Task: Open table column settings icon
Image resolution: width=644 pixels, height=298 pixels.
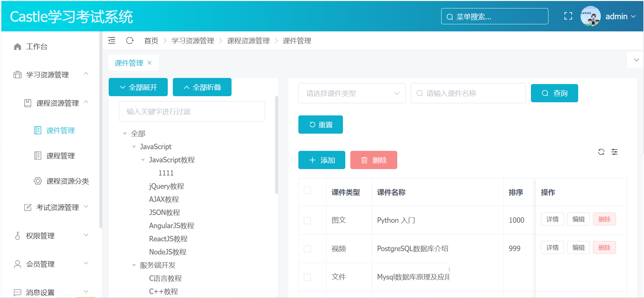Action: pos(615,152)
